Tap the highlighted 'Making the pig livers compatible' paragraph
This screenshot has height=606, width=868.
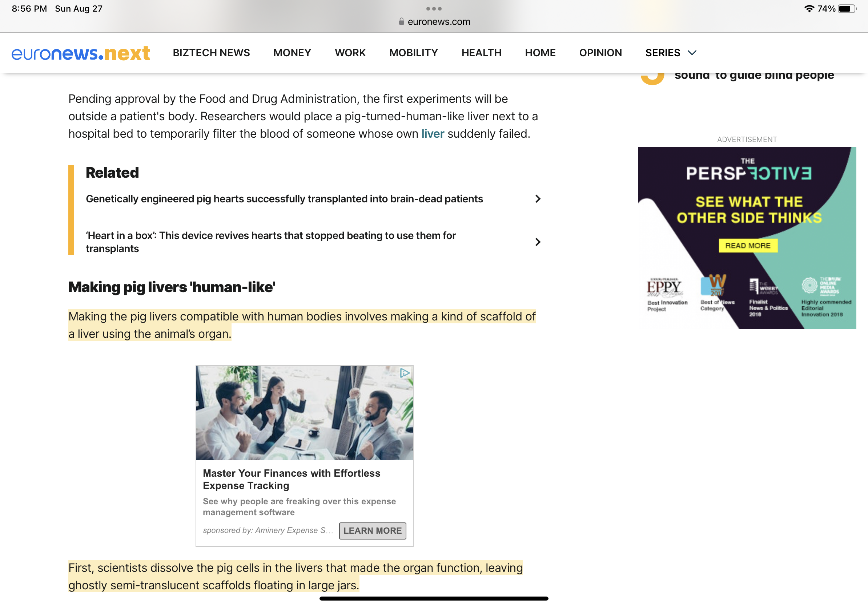coord(302,325)
